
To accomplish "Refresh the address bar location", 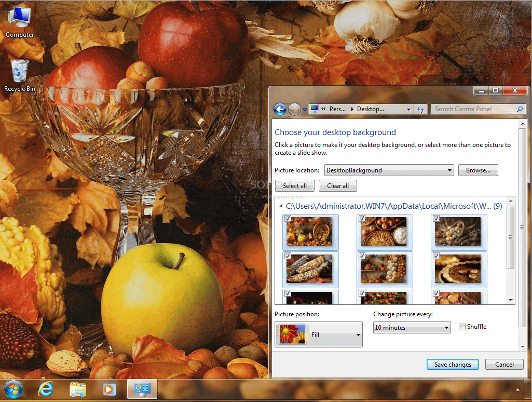I will [x=420, y=109].
